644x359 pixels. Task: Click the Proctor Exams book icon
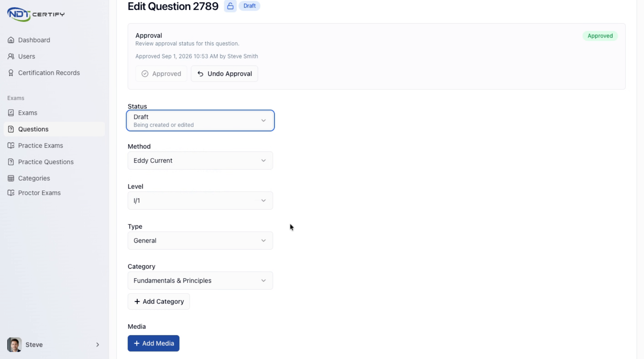pyautogui.click(x=11, y=193)
